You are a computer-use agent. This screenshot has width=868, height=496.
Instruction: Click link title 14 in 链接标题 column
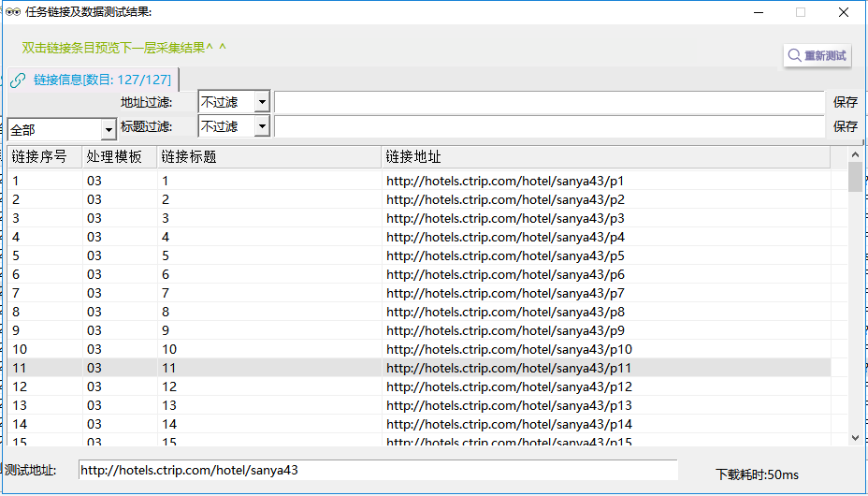point(169,425)
